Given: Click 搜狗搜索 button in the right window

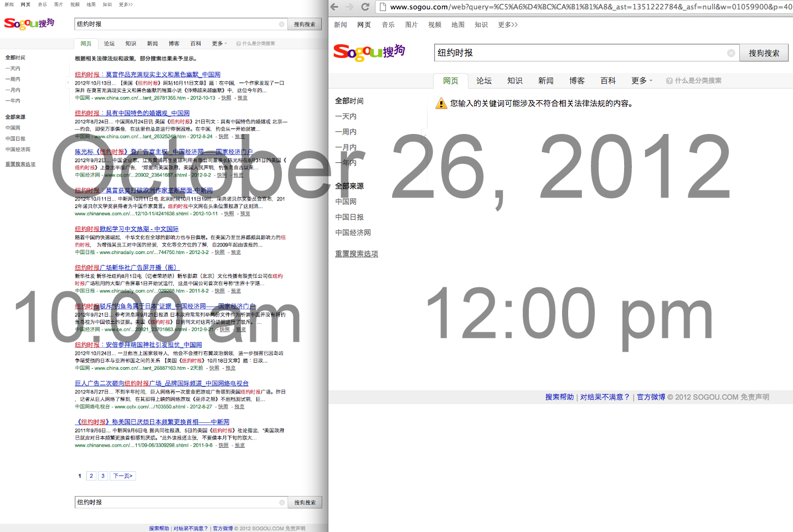Looking at the screenshot, I should pyautogui.click(x=764, y=53).
